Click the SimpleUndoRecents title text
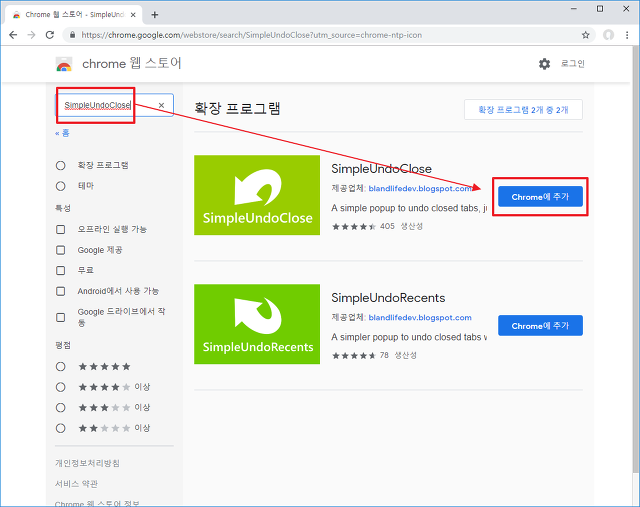This screenshot has width=640, height=507. pyautogui.click(x=388, y=298)
